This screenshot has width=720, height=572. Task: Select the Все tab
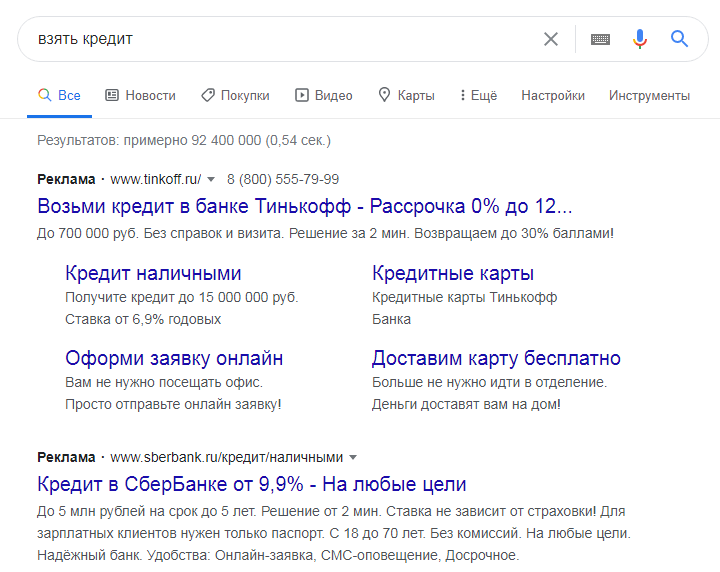point(59,95)
